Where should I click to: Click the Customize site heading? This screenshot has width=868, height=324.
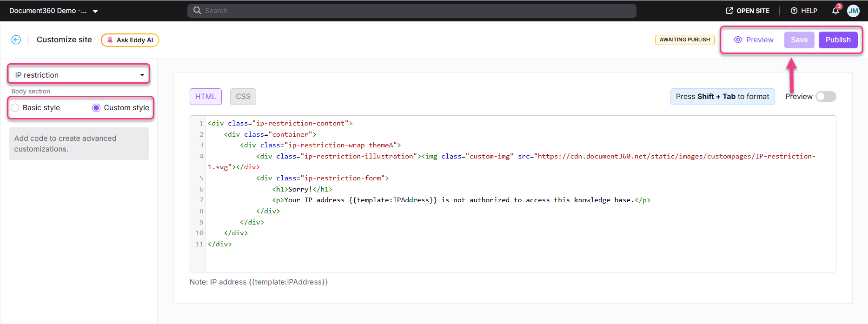click(64, 40)
